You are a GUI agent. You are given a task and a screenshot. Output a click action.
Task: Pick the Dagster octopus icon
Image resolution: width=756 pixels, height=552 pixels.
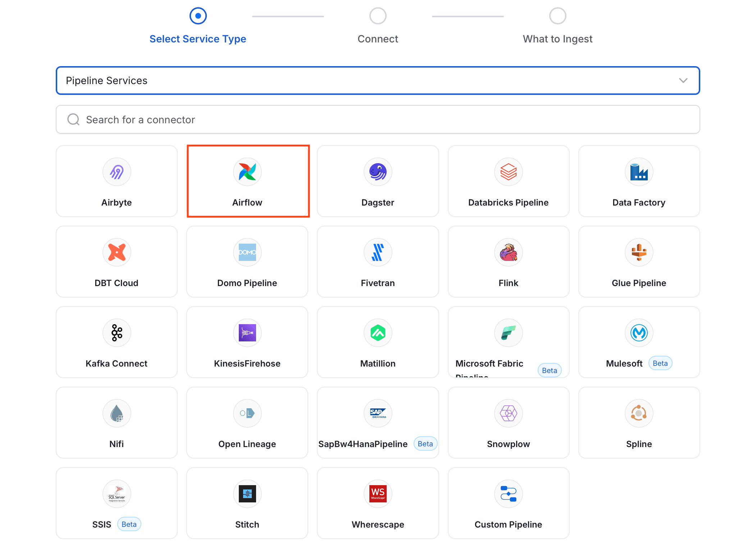click(x=378, y=172)
